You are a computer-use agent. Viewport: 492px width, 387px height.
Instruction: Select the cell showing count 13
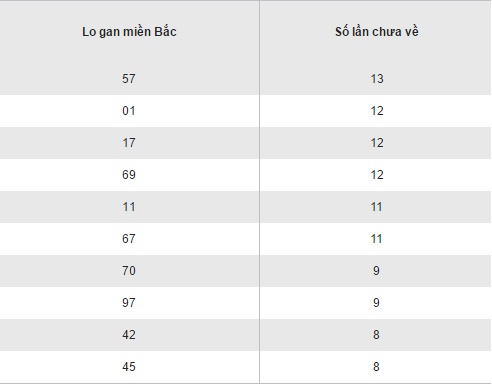377,79
